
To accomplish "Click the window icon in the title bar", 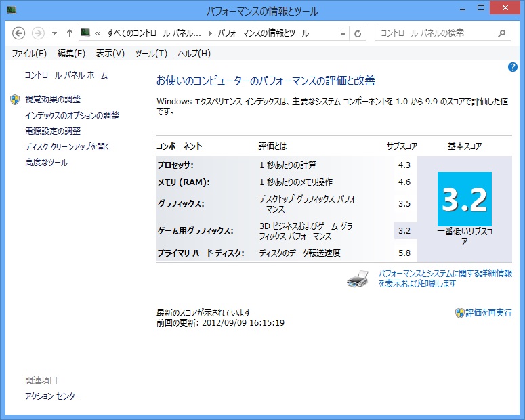I will [x=12, y=10].
